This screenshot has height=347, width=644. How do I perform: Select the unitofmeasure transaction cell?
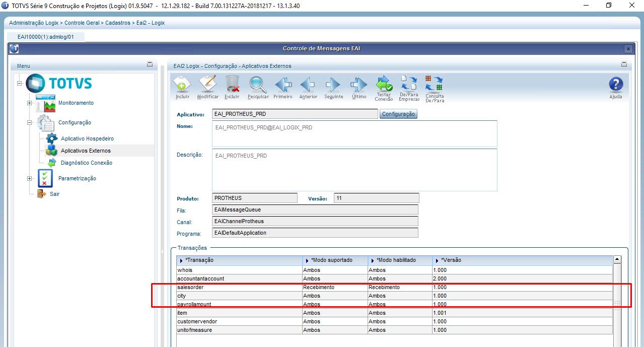[239, 330]
